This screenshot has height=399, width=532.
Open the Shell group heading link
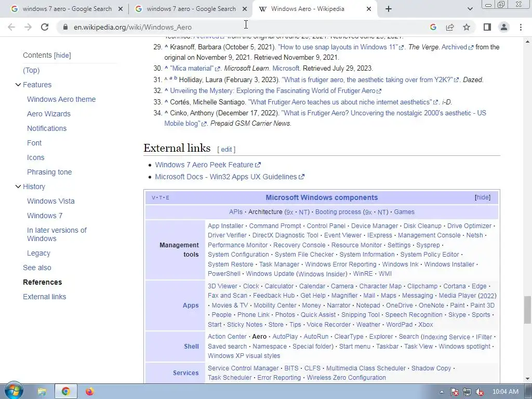pos(191,346)
